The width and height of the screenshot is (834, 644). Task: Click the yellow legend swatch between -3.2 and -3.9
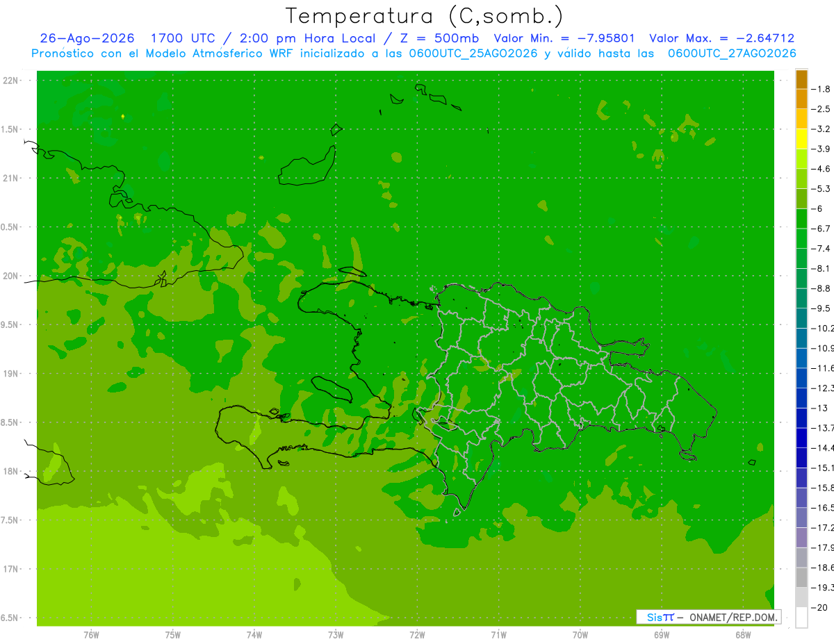801,140
